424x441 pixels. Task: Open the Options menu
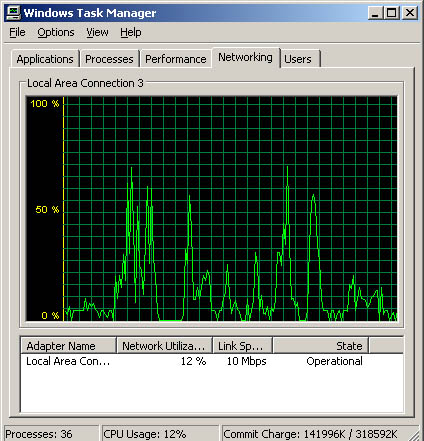pyautogui.click(x=56, y=32)
